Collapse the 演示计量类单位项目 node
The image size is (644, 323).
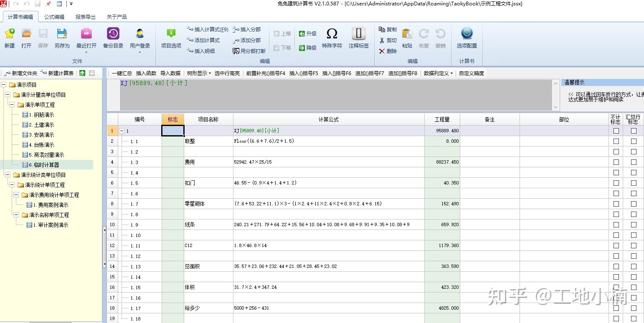8,95
